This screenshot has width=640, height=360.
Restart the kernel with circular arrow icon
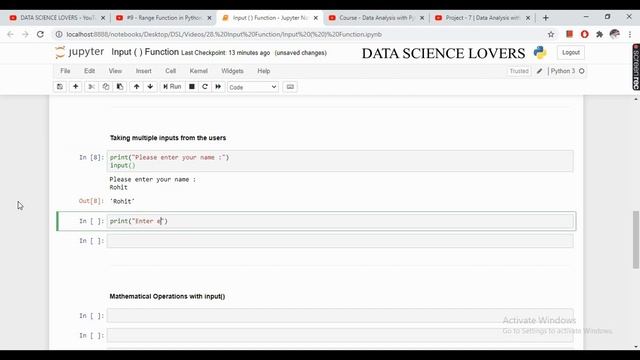pyautogui.click(x=205, y=87)
